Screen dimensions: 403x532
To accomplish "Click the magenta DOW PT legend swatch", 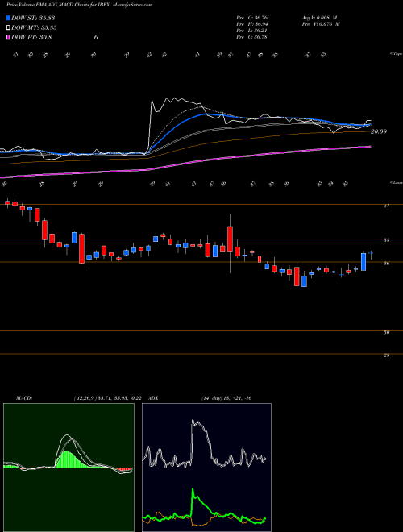I will pyautogui.click(x=8, y=37).
